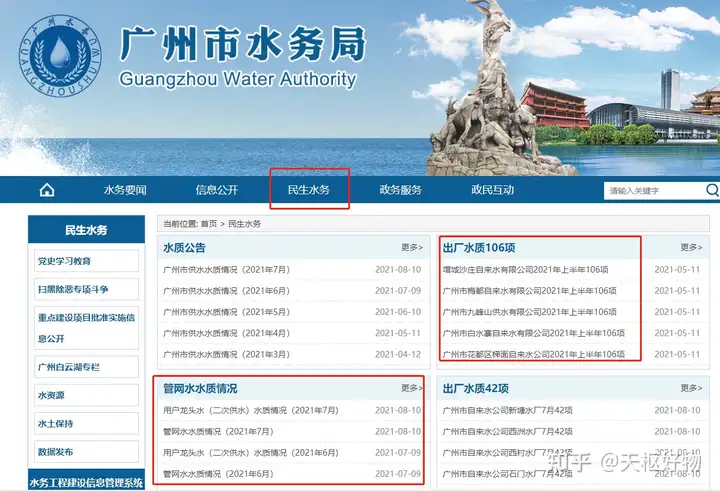Open the 水质公告 section heading
720x491 pixels.
point(184,248)
